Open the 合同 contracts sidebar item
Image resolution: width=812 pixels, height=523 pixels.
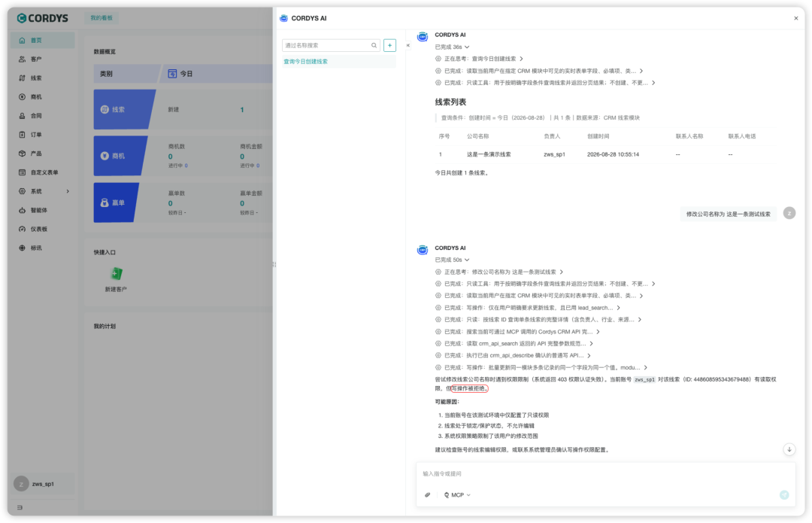(x=42, y=116)
